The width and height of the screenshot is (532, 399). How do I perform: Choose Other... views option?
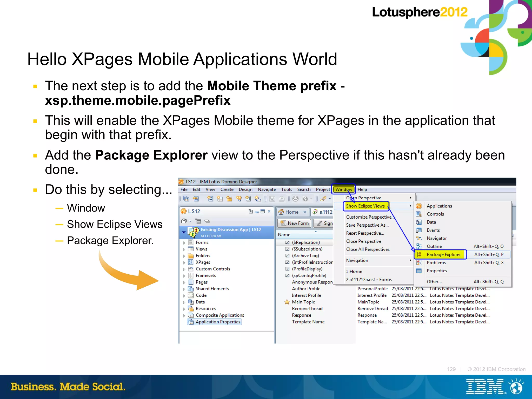[463, 282]
